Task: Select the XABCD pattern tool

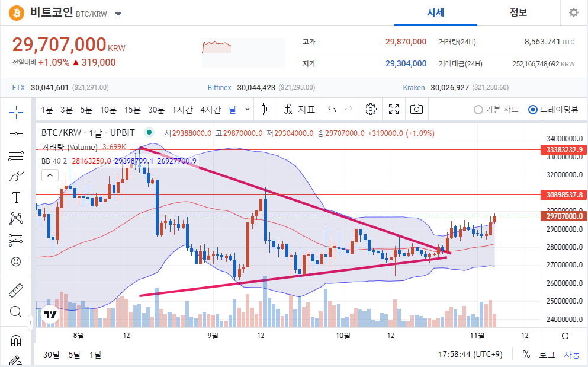Action: click(x=16, y=219)
